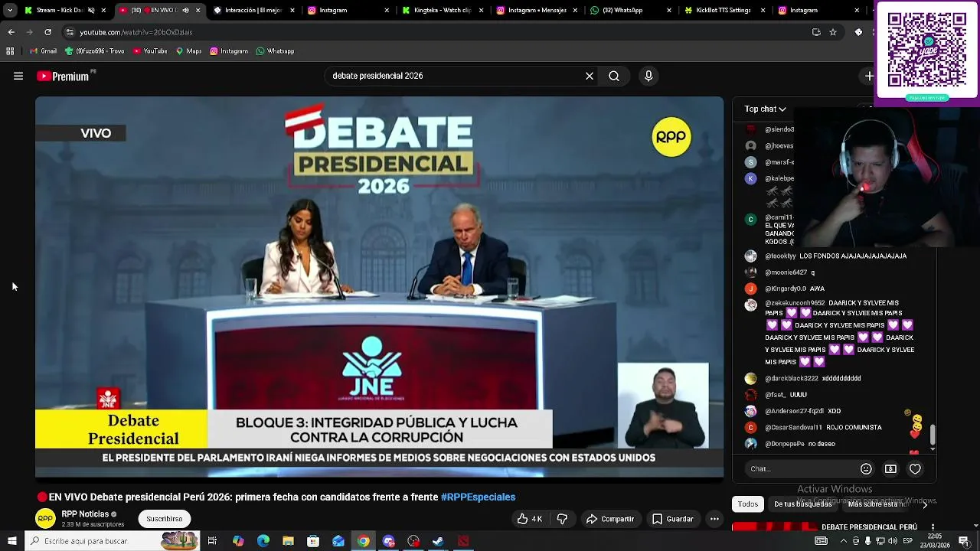This screenshot has width=980, height=551.
Task: Go back with browser back arrow
Action: tap(11, 32)
